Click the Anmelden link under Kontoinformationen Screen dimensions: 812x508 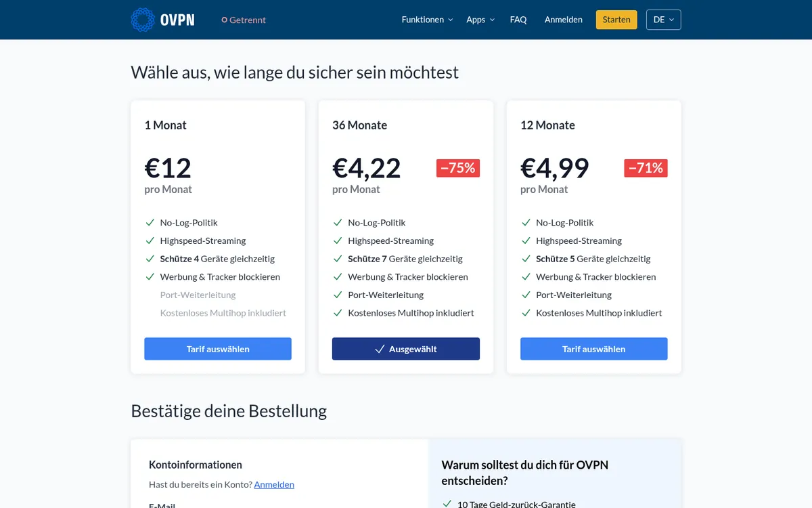[x=274, y=484]
